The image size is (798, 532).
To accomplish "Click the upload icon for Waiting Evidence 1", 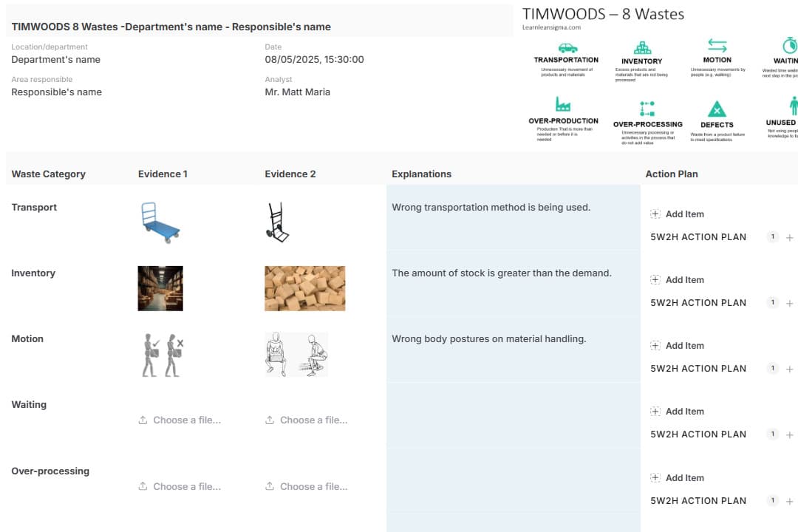I will pos(143,420).
